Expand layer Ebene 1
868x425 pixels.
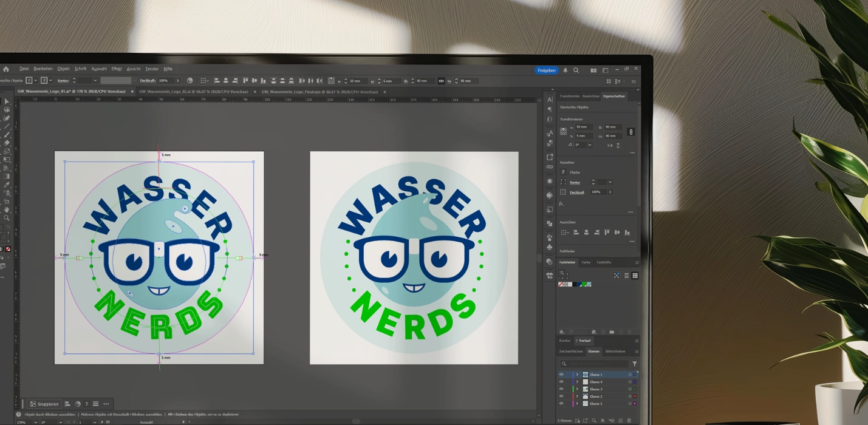tap(577, 375)
